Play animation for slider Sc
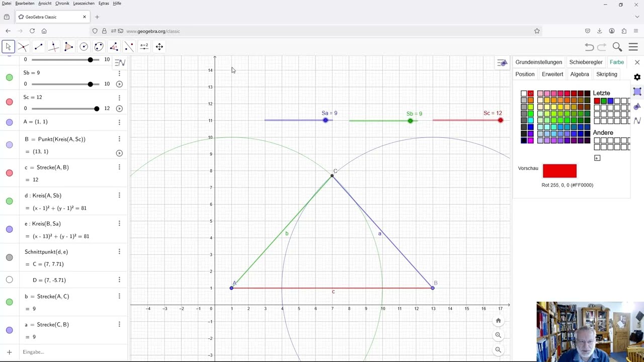Viewport: 644px width, 362px height. (x=119, y=108)
